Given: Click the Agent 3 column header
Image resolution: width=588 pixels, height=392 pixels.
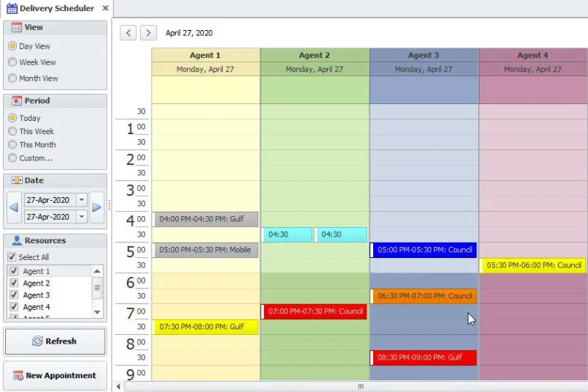Looking at the screenshot, I should pos(424,55).
